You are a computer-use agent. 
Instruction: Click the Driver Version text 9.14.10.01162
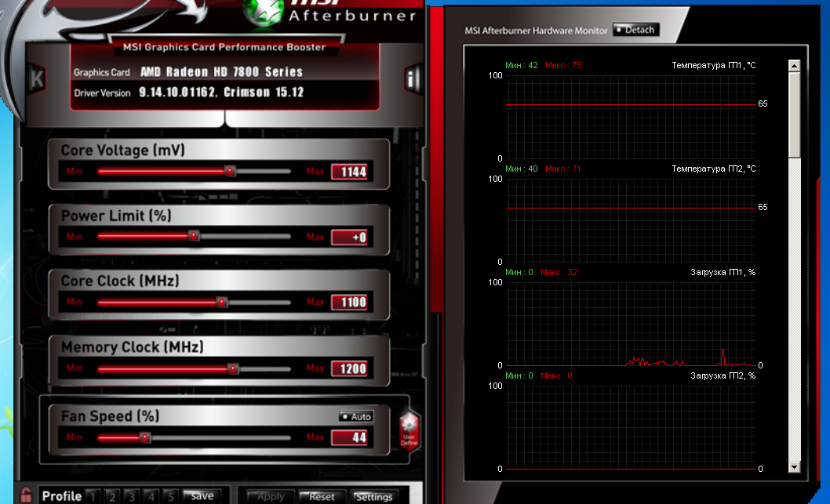click(x=178, y=92)
